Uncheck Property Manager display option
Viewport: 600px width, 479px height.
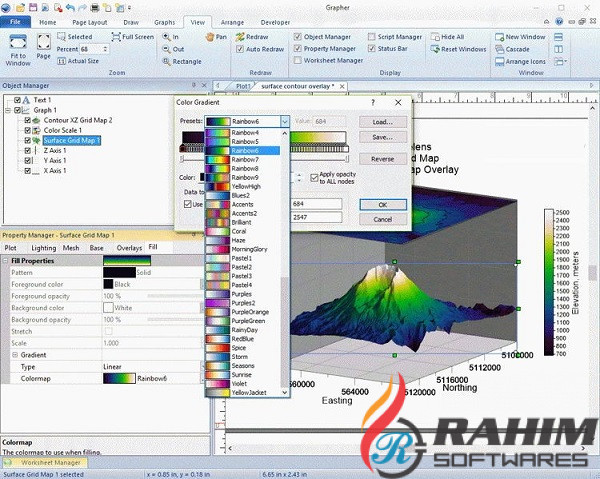coord(297,49)
